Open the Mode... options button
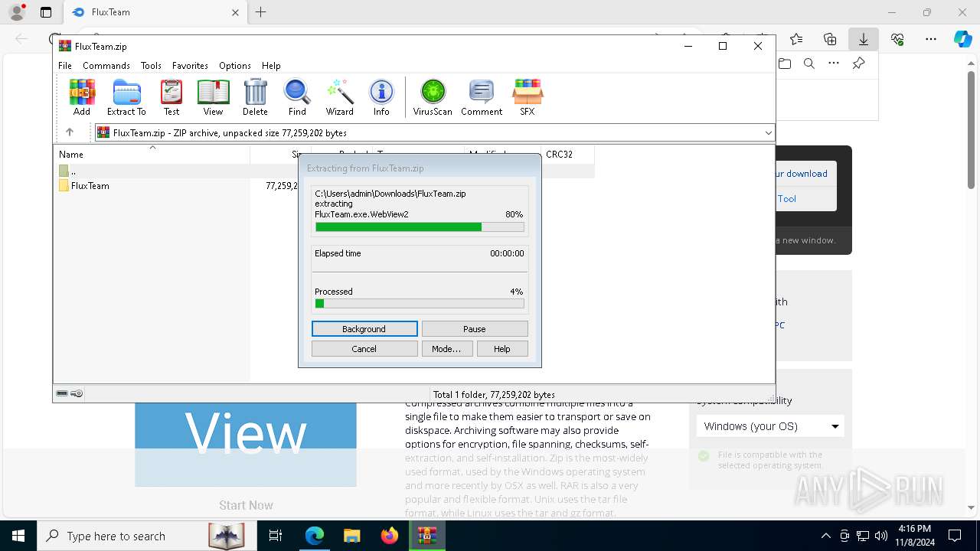 [x=446, y=349]
